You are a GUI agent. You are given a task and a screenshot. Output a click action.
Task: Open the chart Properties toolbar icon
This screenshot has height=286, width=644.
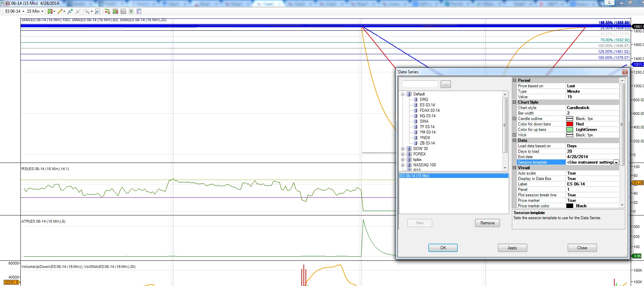pyautogui.click(x=139, y=11)
